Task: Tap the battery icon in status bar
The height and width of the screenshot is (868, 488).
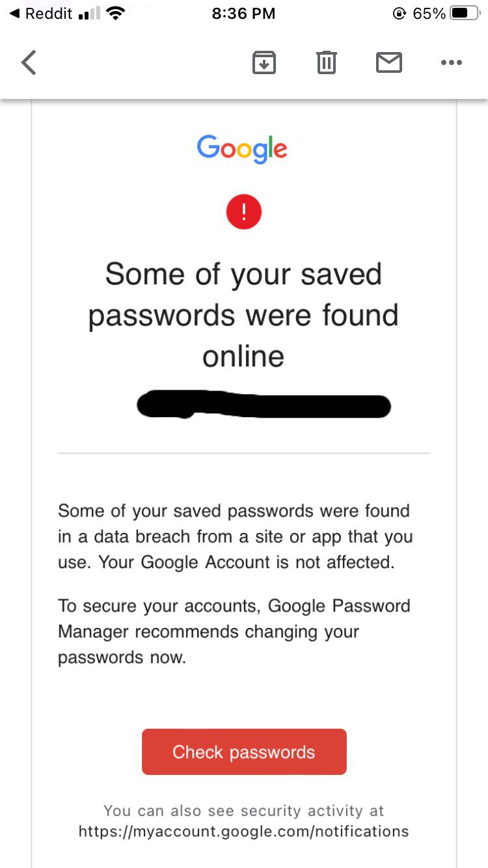Action: [x=465, y=14]
